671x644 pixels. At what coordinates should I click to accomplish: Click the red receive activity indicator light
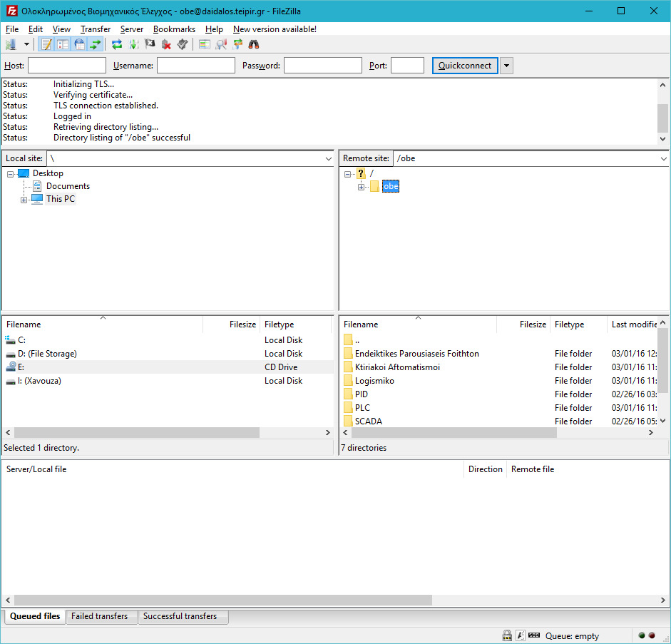(x=652, y=635)
